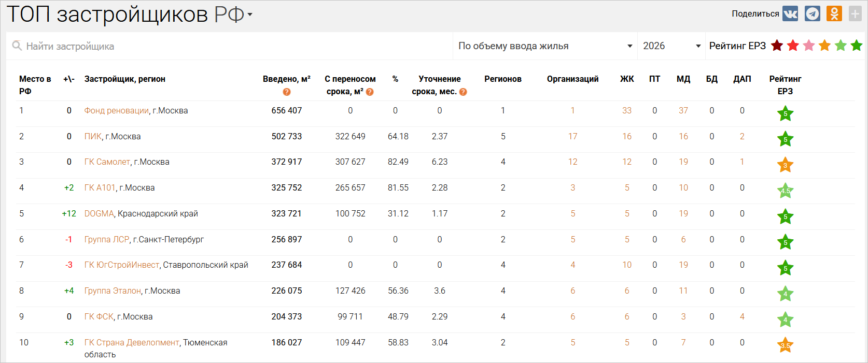Share via VK icon
Screen dimensions: 868x363
tap(790, 13)
